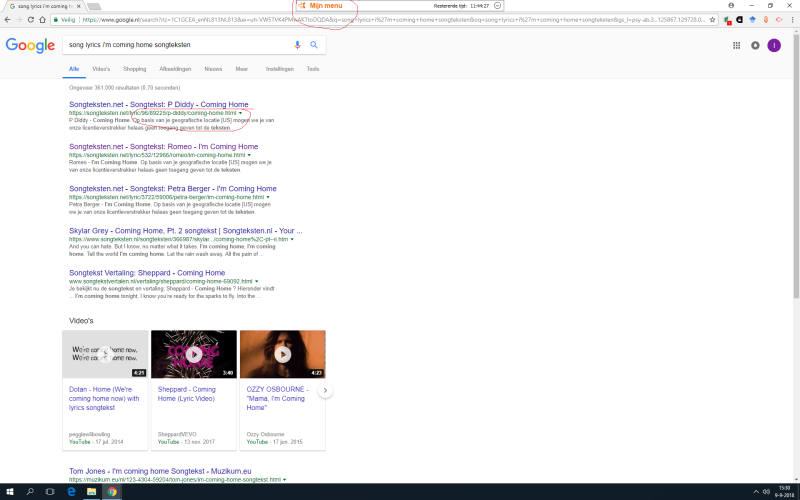The height and width of the screenshot is (500, 800).
Task: Start voice search with microphone icon
Action: click(297, 45)
